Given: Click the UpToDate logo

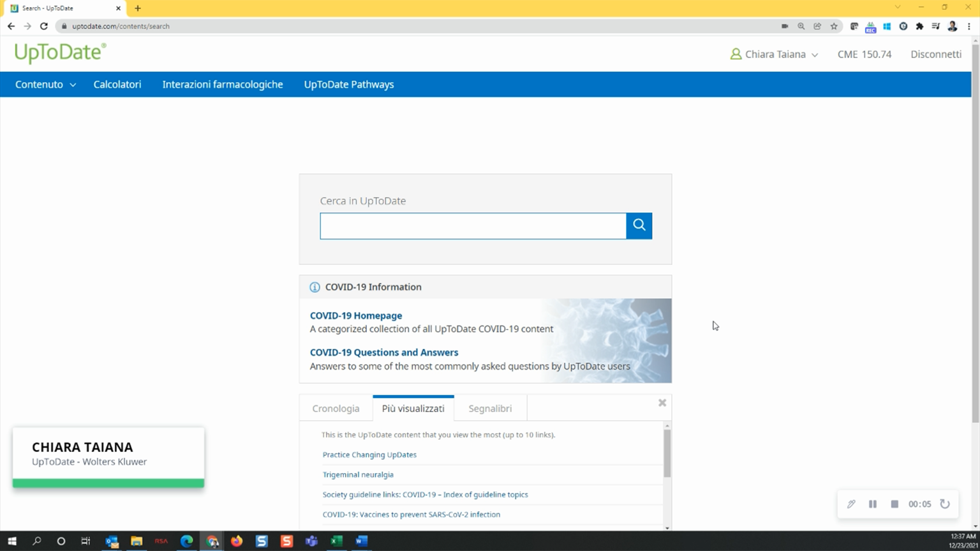Looking at the screenshot, I should [x=60, y=53].
